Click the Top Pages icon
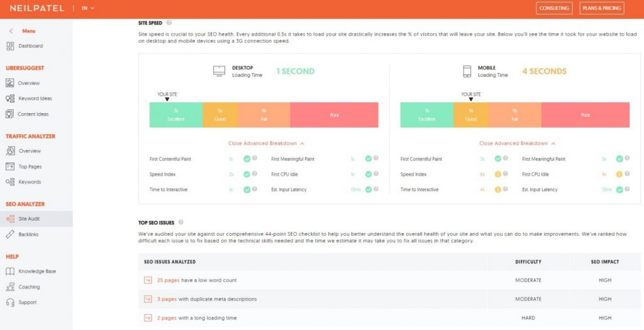 pos(10,167)
